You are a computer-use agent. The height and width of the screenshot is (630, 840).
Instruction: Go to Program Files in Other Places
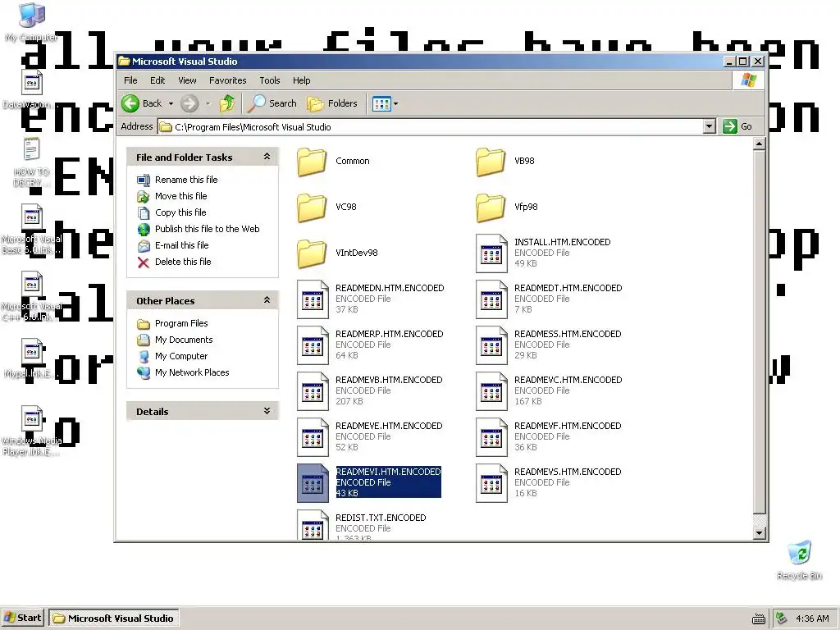181,323
